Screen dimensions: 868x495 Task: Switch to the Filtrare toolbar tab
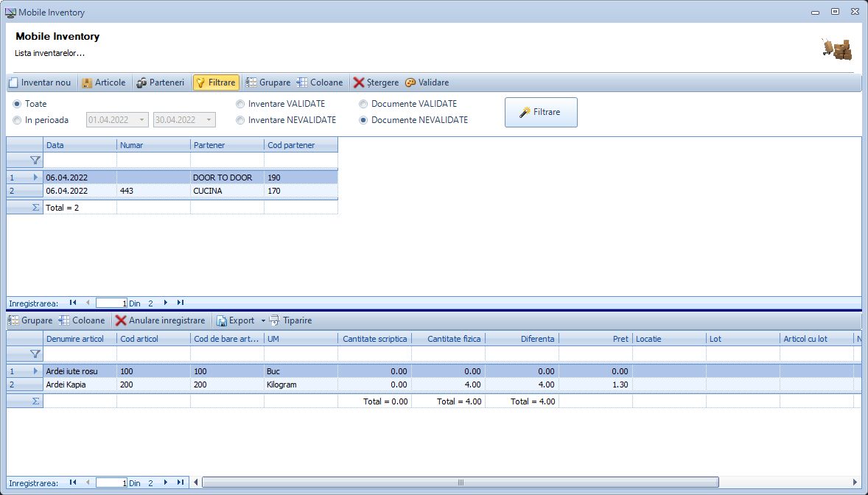point(215,82)
